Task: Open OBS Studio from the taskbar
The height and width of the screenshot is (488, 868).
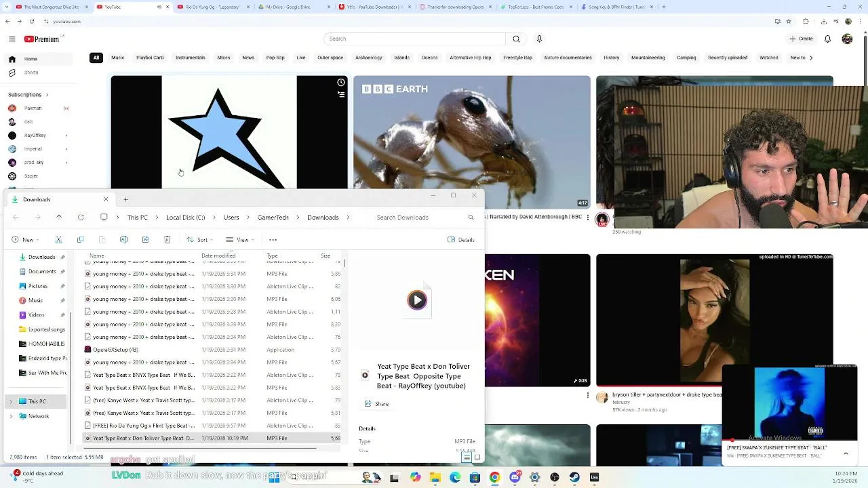Action: coord(555,478)
